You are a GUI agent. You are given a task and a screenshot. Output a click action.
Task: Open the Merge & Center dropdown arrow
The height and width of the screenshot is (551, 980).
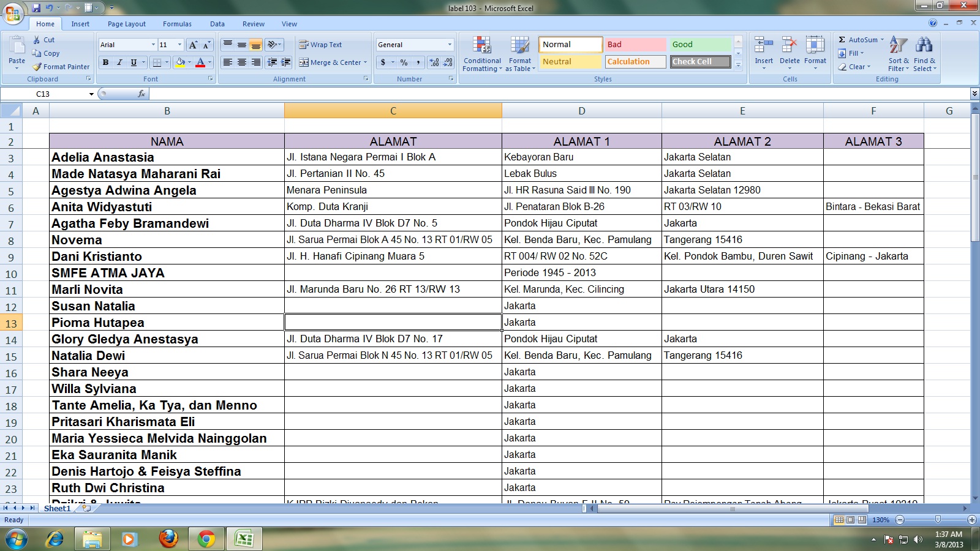click(x=366, y=62)
